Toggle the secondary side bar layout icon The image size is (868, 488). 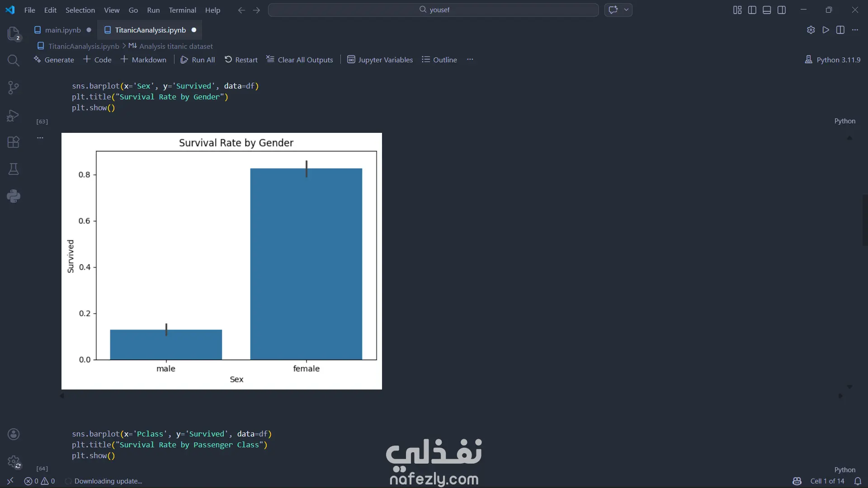tap(782, 10)
